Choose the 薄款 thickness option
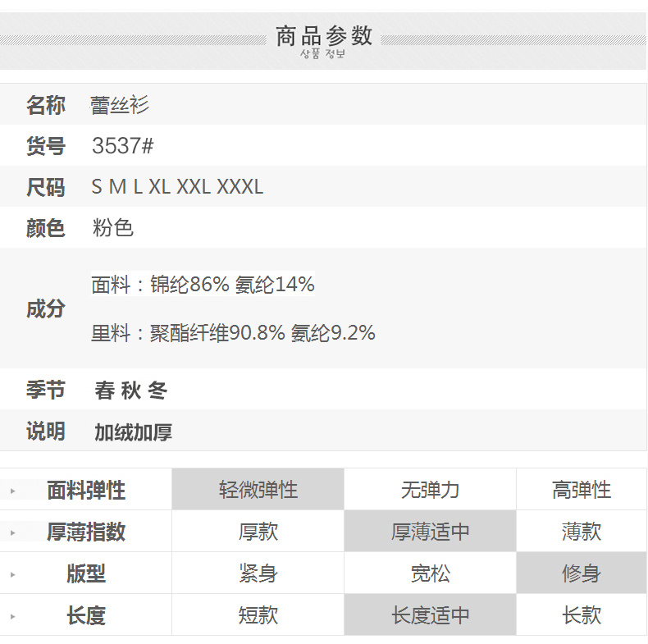Image resolution: width=648 pixels, height=644 pixels. click(582, 532)
